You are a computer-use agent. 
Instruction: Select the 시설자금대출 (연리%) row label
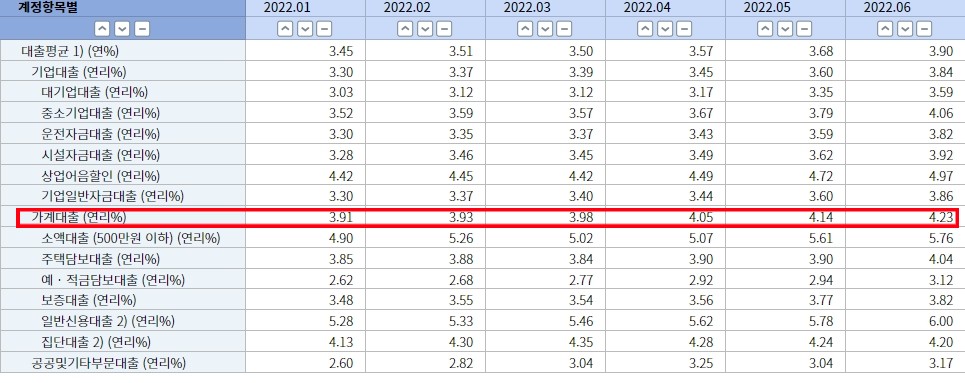coord(100,155)
